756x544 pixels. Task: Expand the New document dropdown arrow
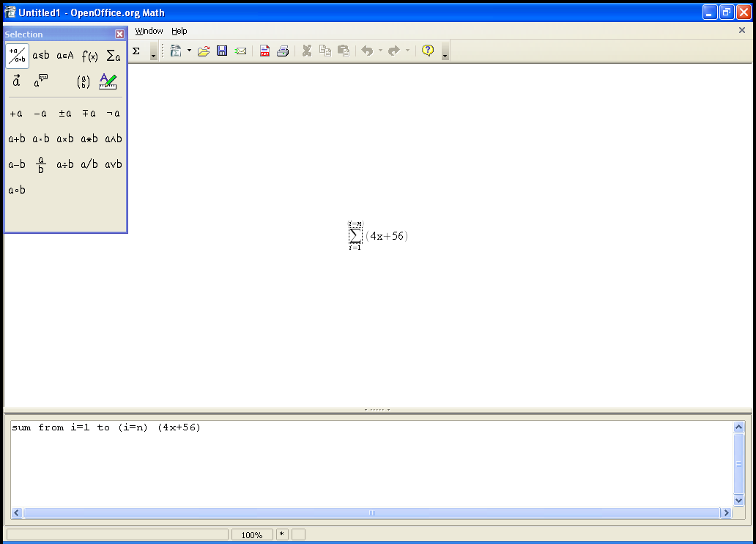pyautogui.click(x=189, y=51)
